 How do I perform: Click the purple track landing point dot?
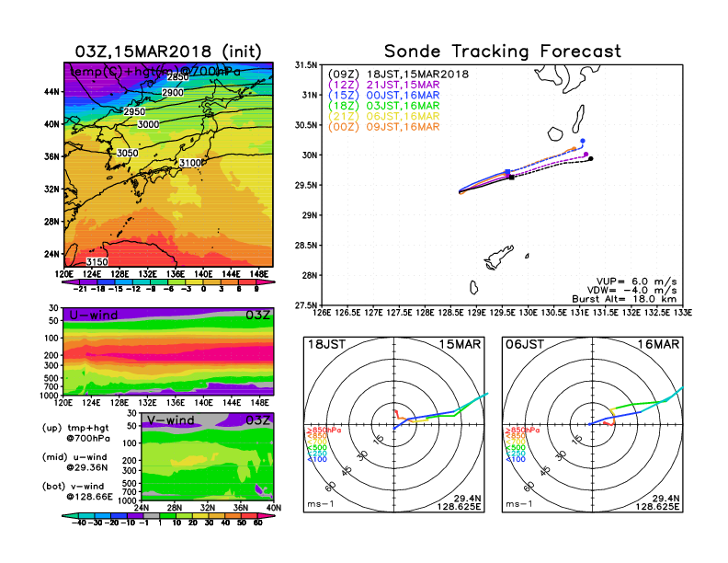click(x=586, y=155)
